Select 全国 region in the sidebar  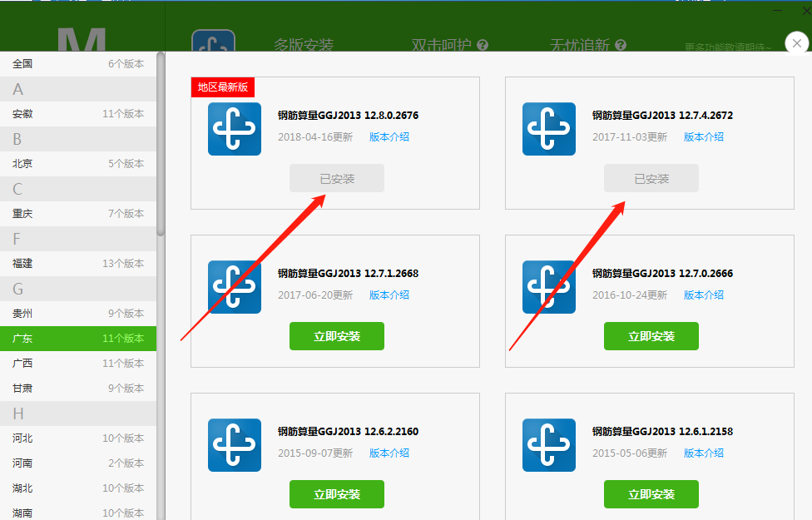(x=78, y=64)
